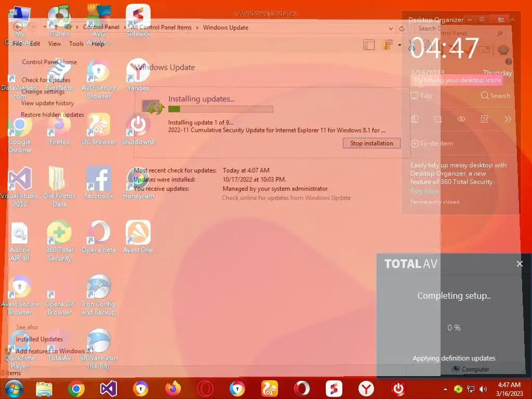Collapse the Desktop Organizer panel with the up chevron
The image size is (532, 399).
pyautogui.click(x=512, y=20)
